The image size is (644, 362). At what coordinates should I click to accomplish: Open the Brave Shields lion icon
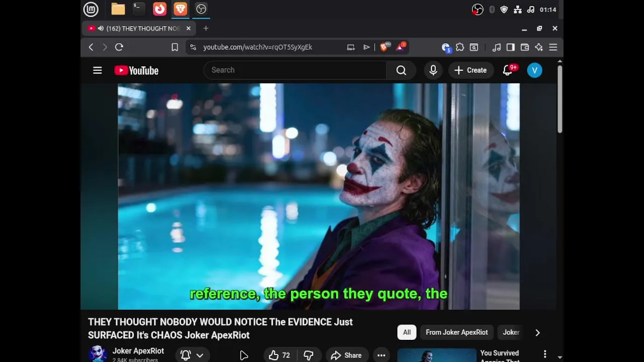coord(385,47)
